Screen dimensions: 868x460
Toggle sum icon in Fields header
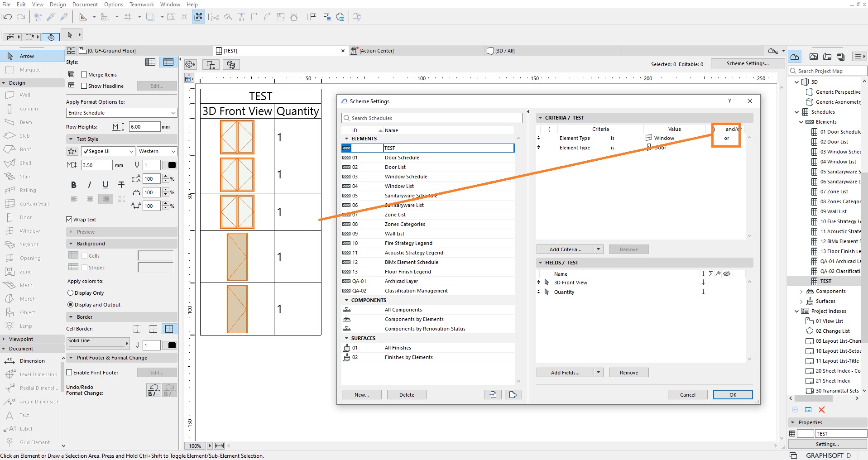click(711, 274)
